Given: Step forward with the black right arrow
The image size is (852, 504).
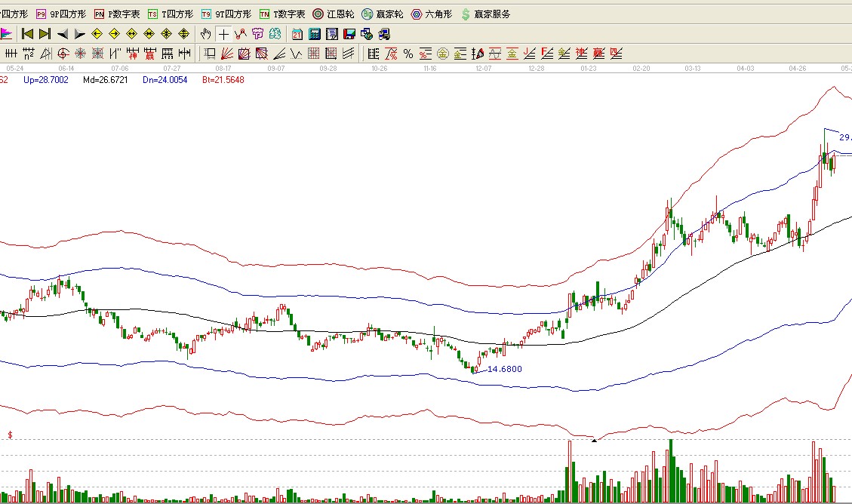Looking at the screenshot, I should coord(80,34).
